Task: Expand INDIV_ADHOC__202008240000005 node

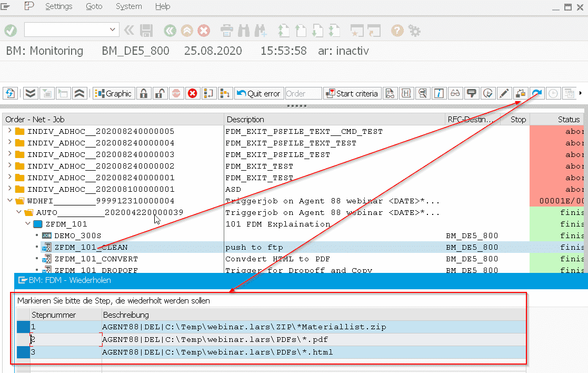Action: [x=9, y=131]
